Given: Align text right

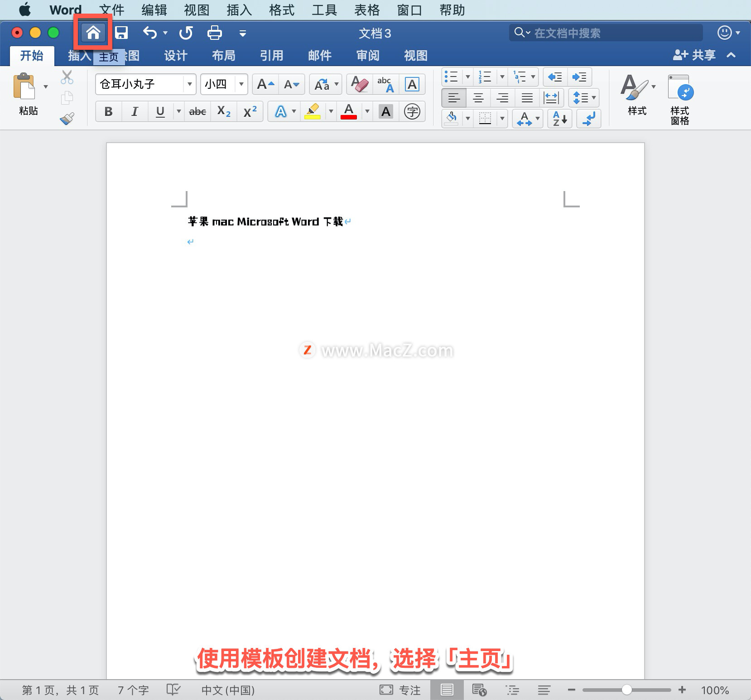Looking at the screenshot, I should [503, 97].
